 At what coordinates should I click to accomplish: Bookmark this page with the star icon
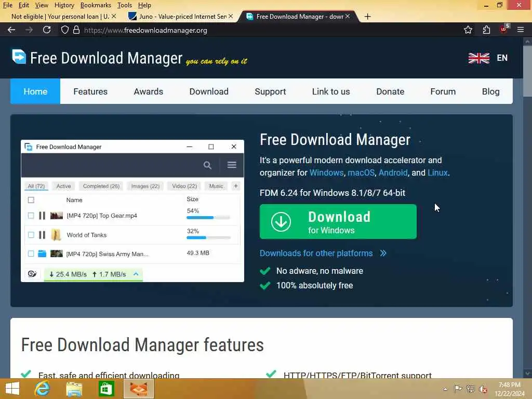468,30
